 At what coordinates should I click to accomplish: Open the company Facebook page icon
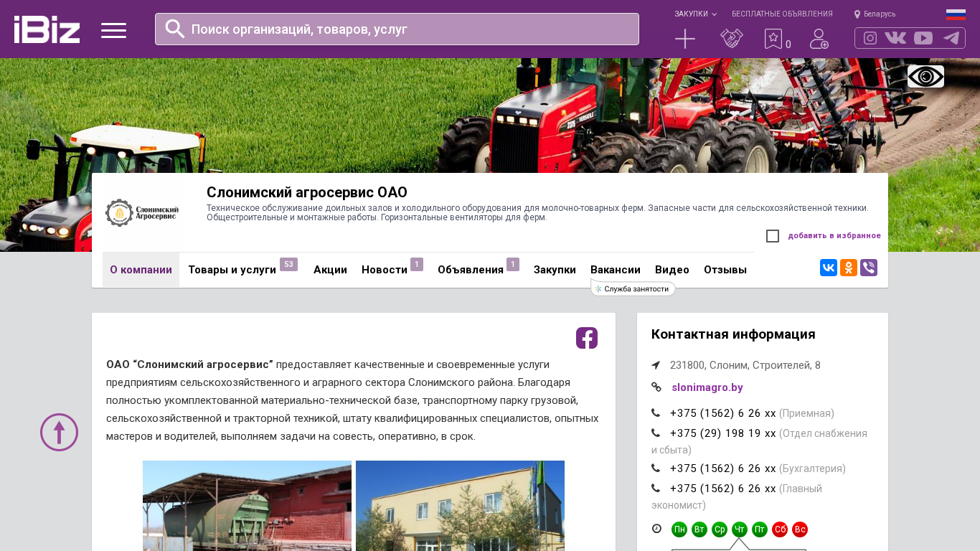[x=587, y=338]
